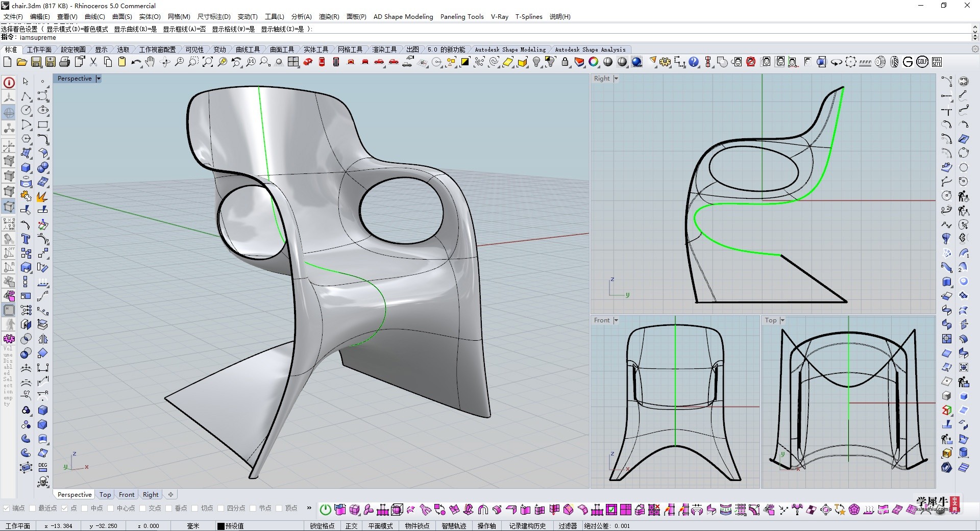The height and width of the screenshot is (531, 980).
Task: Click the FULL SCRE fullscreen icon
Action: pos(937,62)
